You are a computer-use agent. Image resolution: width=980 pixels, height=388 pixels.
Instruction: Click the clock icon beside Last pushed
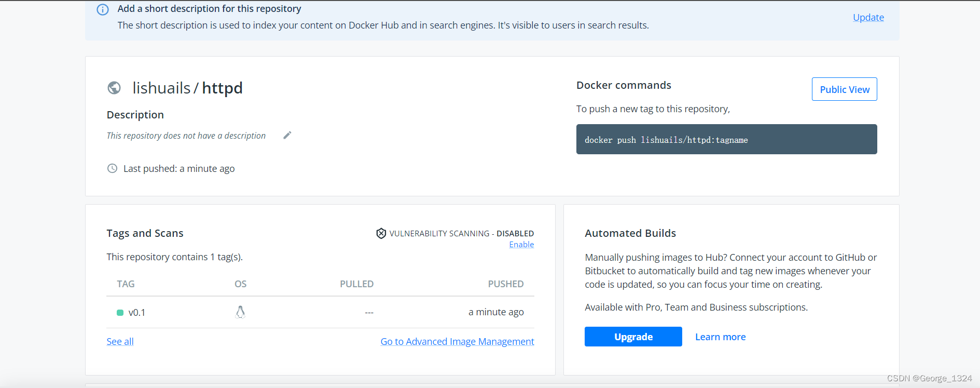[112, 168]
